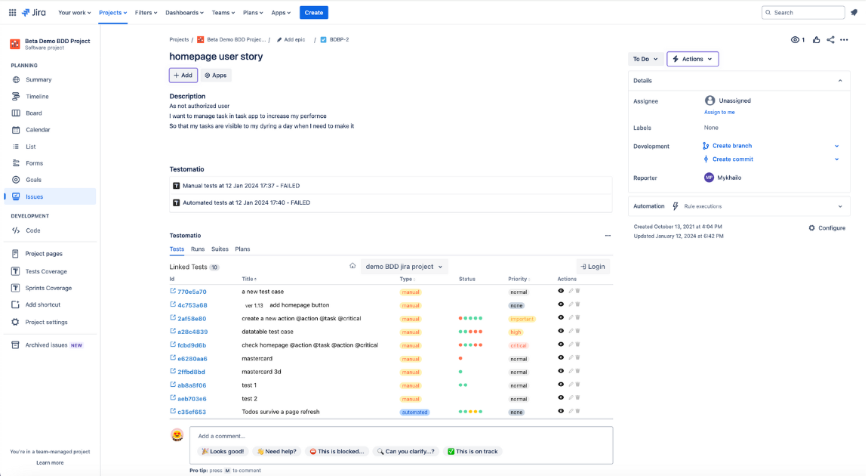Toggle visibility of test case 770e5a70

559,291
